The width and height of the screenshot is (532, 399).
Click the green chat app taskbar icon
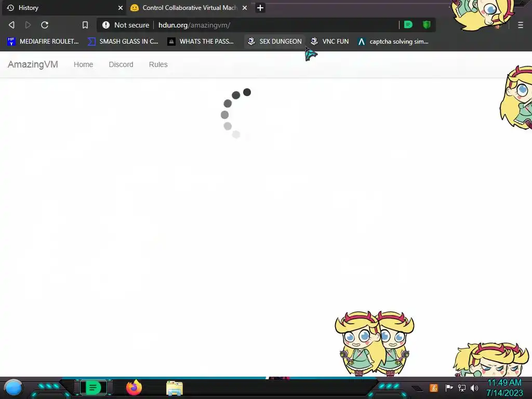click(x=93, y=388)
